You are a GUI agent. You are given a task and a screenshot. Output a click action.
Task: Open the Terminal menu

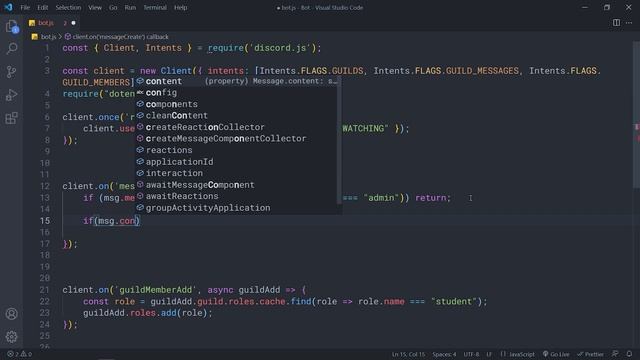point(155,7)
